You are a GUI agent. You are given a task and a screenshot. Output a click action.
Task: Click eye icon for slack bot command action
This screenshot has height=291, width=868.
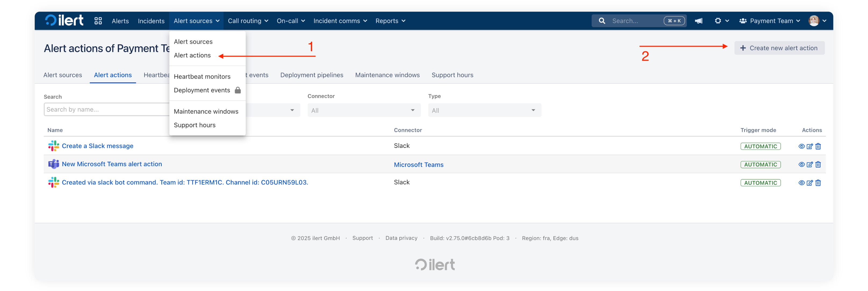tap(801, 183)
